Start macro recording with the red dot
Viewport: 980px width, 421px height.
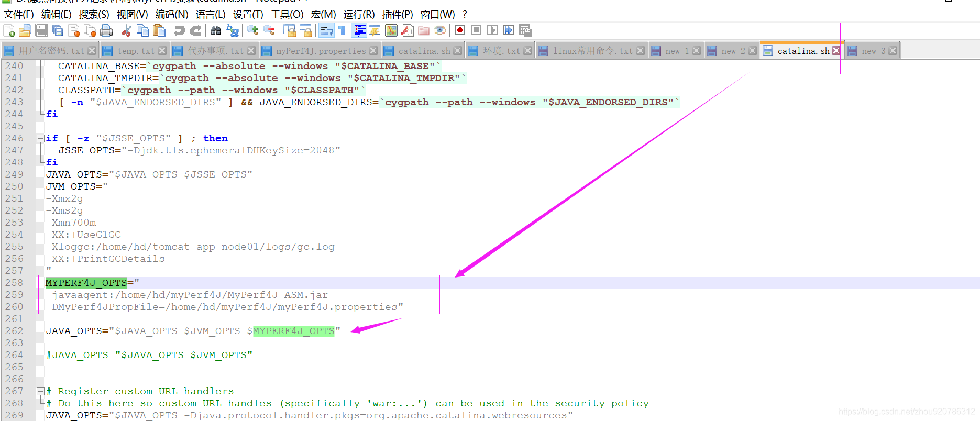coord(460,30)
